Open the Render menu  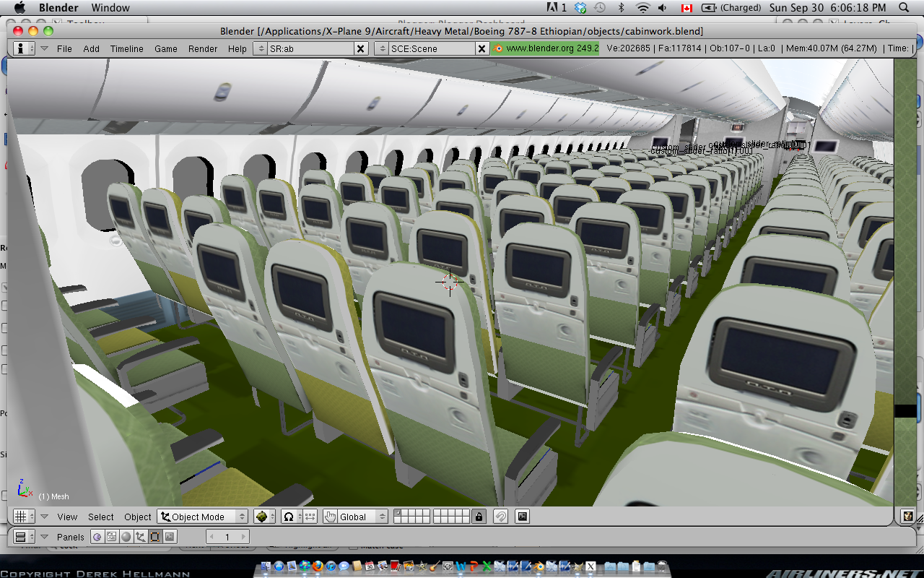pos(203,48)
